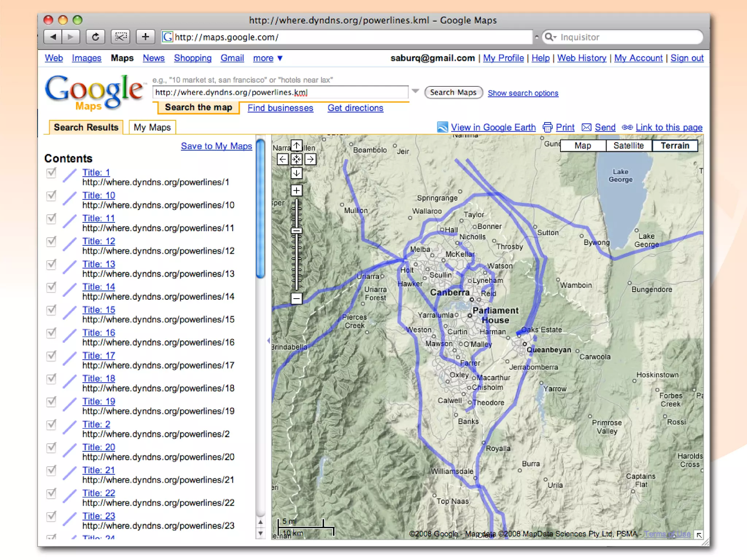Screen dimensions: 747x560
Task: Click the Save to My Maps link
Action: click(216, 146)
